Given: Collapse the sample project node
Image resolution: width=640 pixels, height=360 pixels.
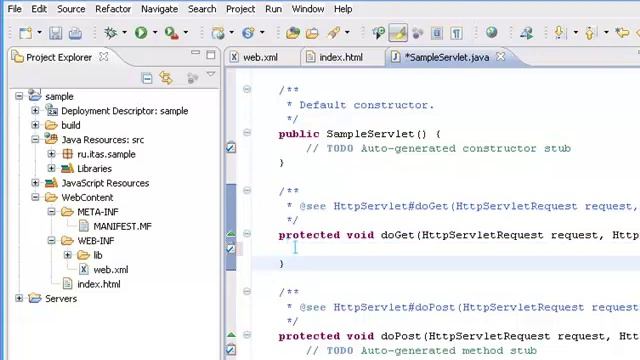Looking at the screenshot, I should [x=19, y=96].
